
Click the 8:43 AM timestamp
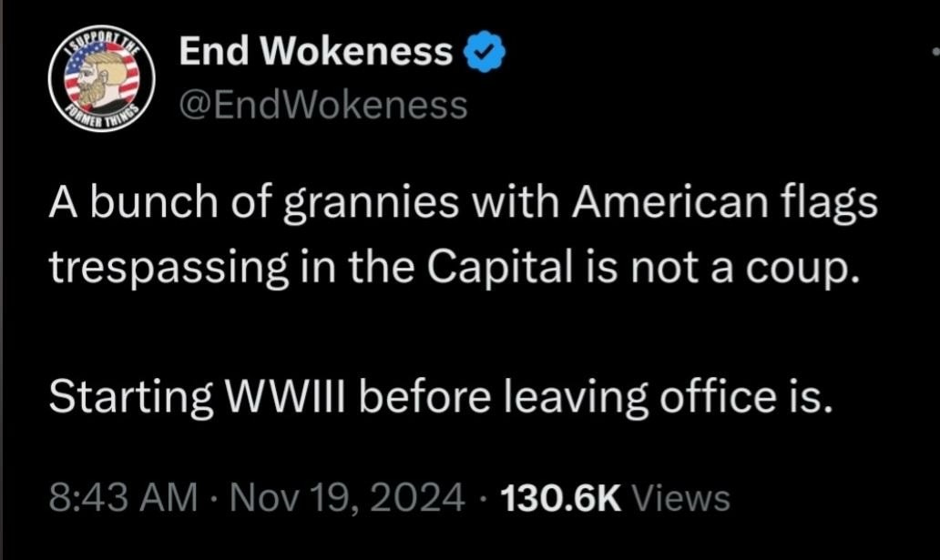122,497
